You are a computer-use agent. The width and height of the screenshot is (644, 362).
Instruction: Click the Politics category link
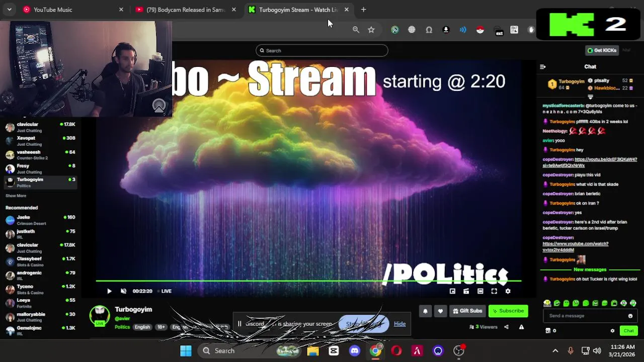pos(122,327)
